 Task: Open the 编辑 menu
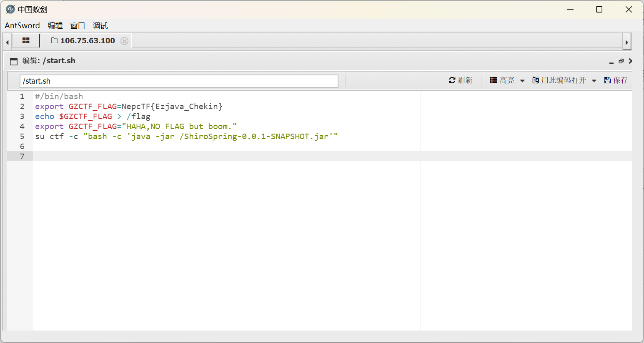point(55,25)
